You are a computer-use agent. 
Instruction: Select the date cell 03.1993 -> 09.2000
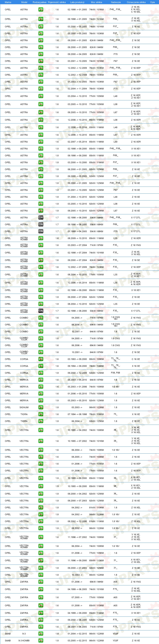pos(77,359)
